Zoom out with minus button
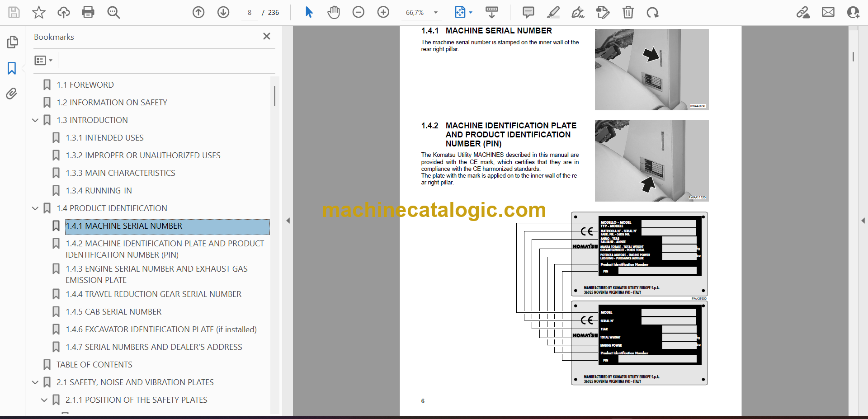Viewport: 868px width, 419px height. pyautogui.click(x=359, y=12)
